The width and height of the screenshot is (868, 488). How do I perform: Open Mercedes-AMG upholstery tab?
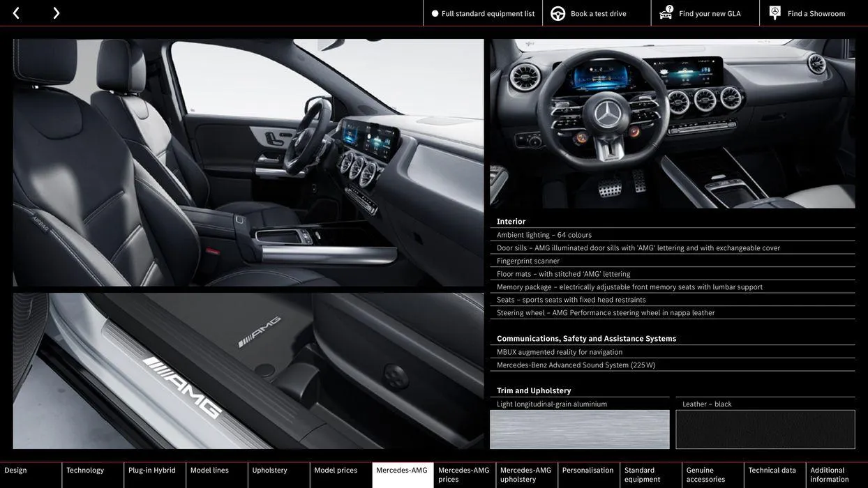527,475
